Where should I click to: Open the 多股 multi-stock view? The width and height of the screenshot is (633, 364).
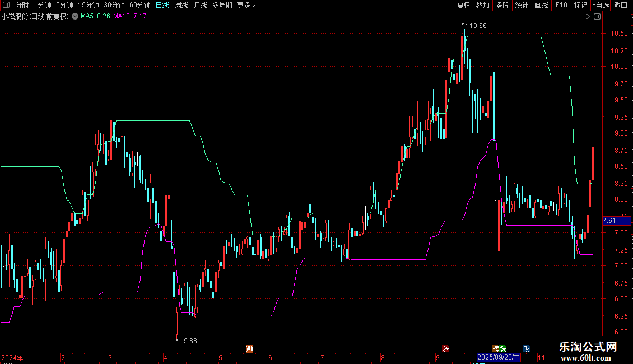(502, 5)
